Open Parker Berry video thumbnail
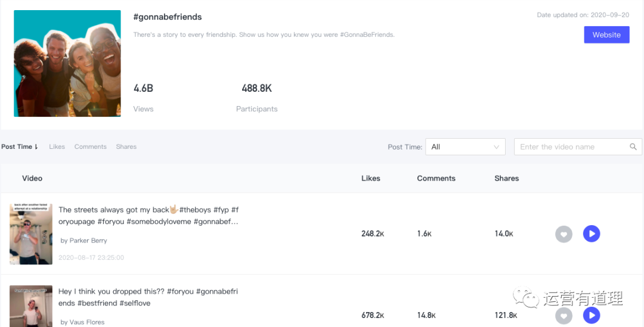This screenshot has height=327, width=644. (x=31, y=234)
